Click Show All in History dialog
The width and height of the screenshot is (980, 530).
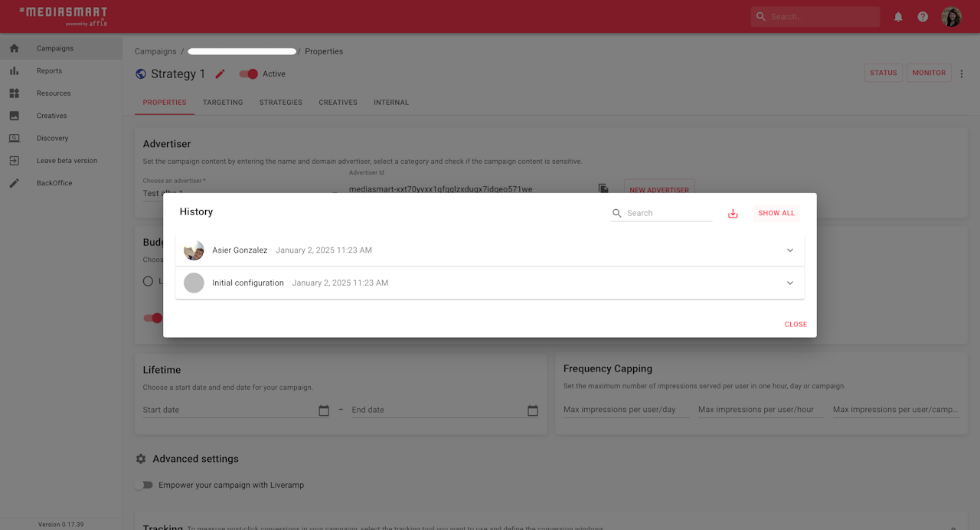(x=776, y=214)
